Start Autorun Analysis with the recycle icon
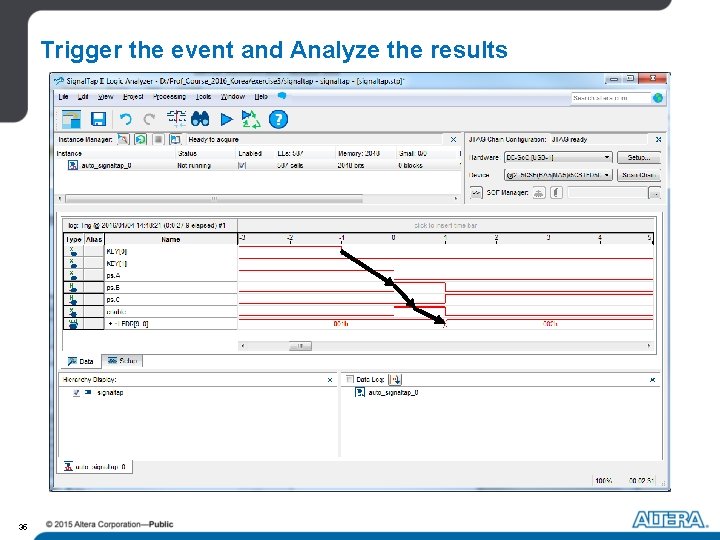 pos(251,119)
